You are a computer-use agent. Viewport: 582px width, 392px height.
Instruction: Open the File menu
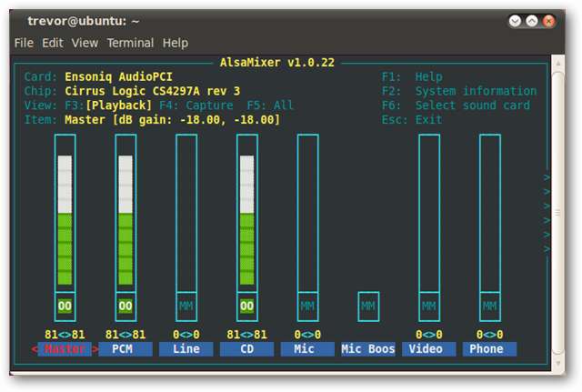(x=25, y=43)
